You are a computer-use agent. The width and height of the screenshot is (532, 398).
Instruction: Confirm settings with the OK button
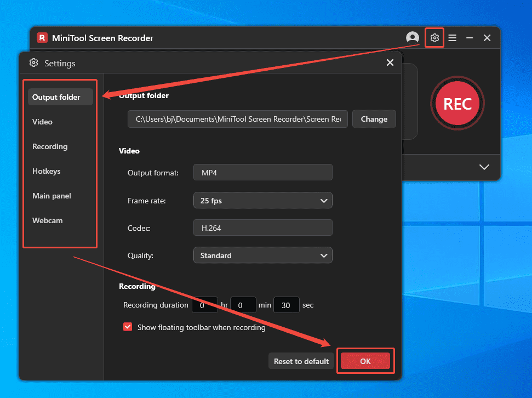pyautogui.click(x=365, y=361)
